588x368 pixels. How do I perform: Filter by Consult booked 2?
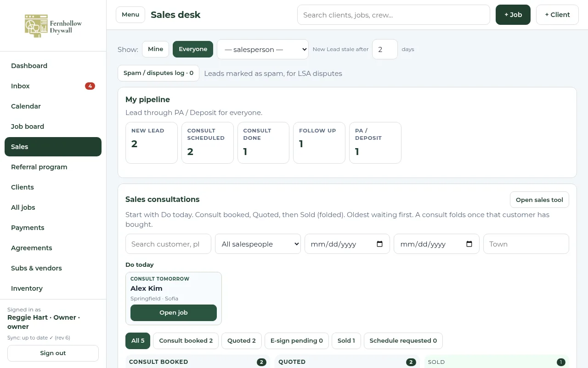[186, 341]
